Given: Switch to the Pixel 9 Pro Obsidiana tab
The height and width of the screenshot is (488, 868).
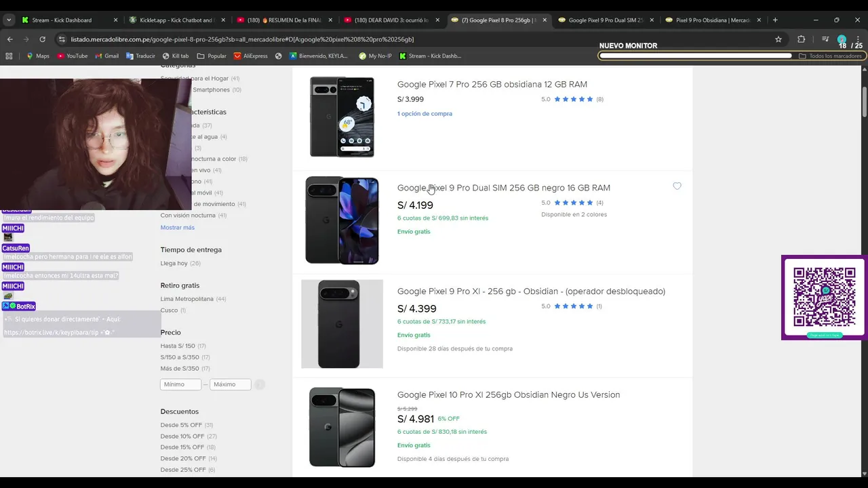Looking at the screenshot, I should pyautogui.click(x=712, y=20).
